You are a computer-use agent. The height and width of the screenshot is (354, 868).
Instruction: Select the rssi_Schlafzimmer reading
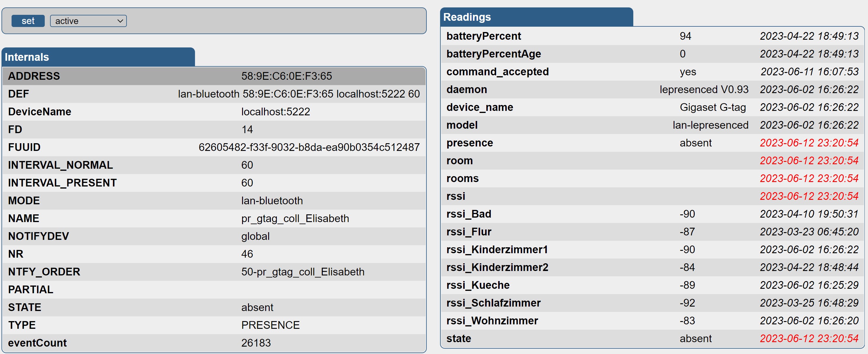point(493,303)
